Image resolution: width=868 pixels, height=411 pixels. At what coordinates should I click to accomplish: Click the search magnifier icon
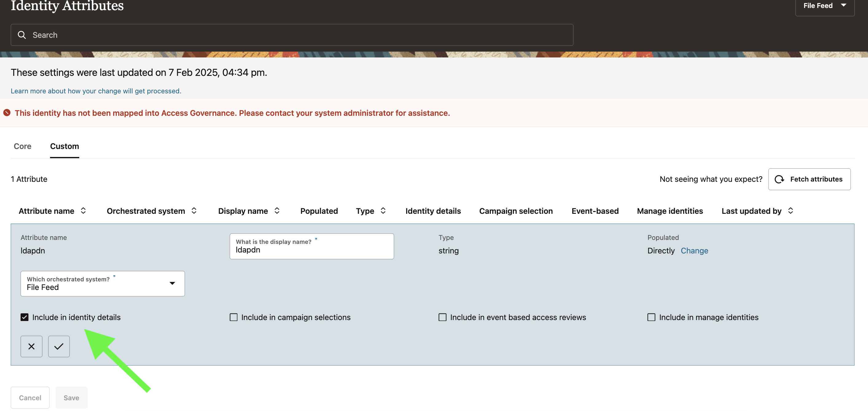coord(22,35)
